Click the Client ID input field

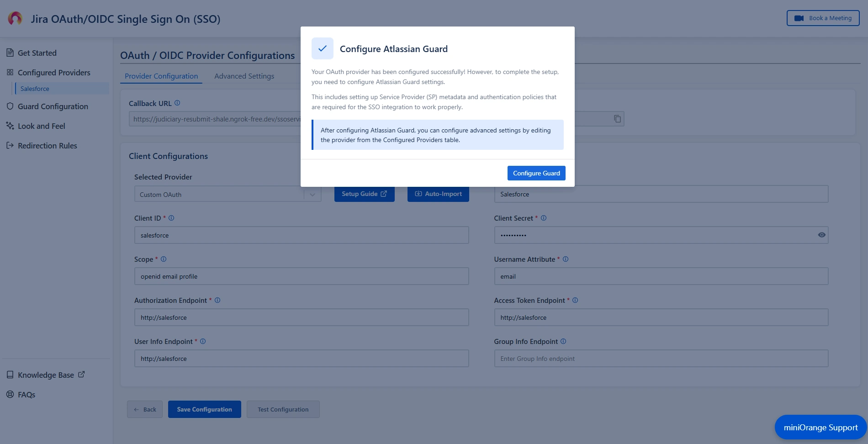[302, 235]
